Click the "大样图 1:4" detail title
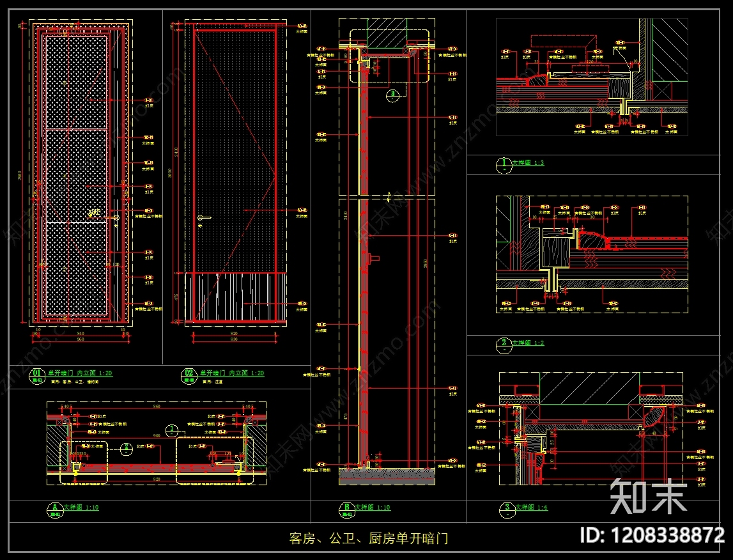 pos(532,507)
